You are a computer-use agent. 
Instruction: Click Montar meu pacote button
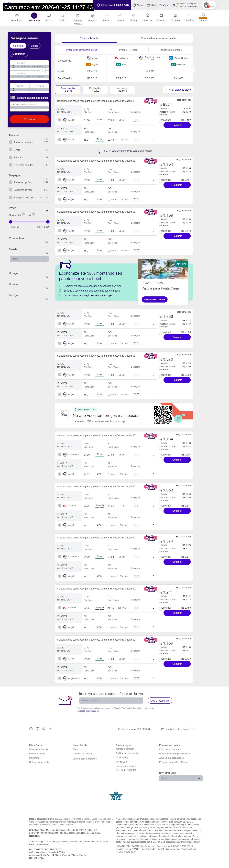pos(155,299)
